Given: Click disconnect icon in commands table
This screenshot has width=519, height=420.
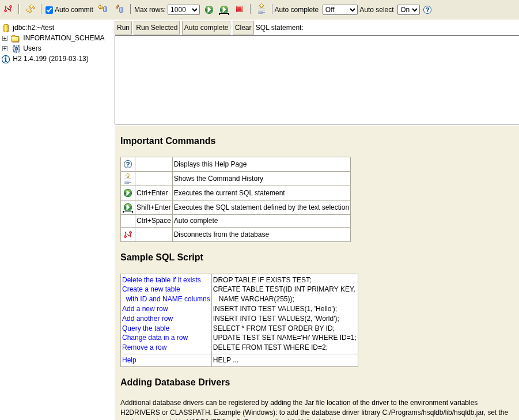Looking at the screenshot, I should click(128, 234).
